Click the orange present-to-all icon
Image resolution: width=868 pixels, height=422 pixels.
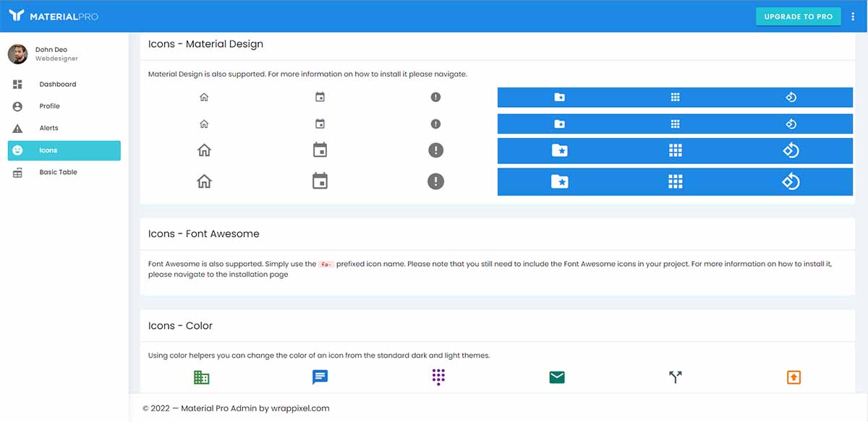[793, 376]
